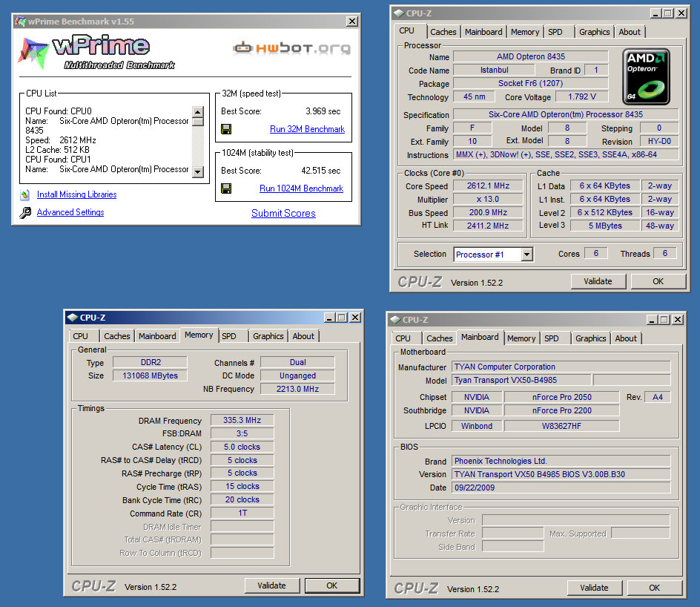Maximize the CPU-Z Memory window

(x=342, y=318)
